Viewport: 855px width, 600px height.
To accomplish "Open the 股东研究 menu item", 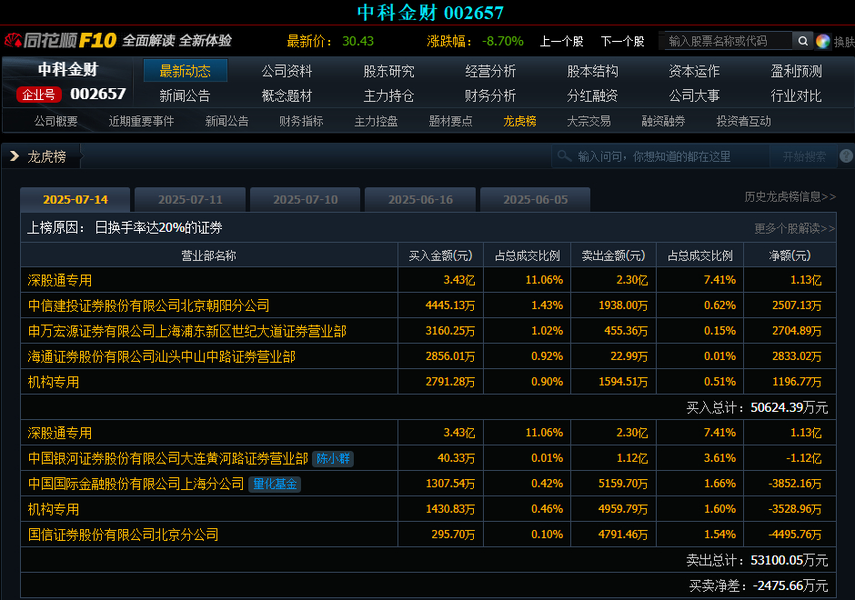I will [x=388, y=71].
